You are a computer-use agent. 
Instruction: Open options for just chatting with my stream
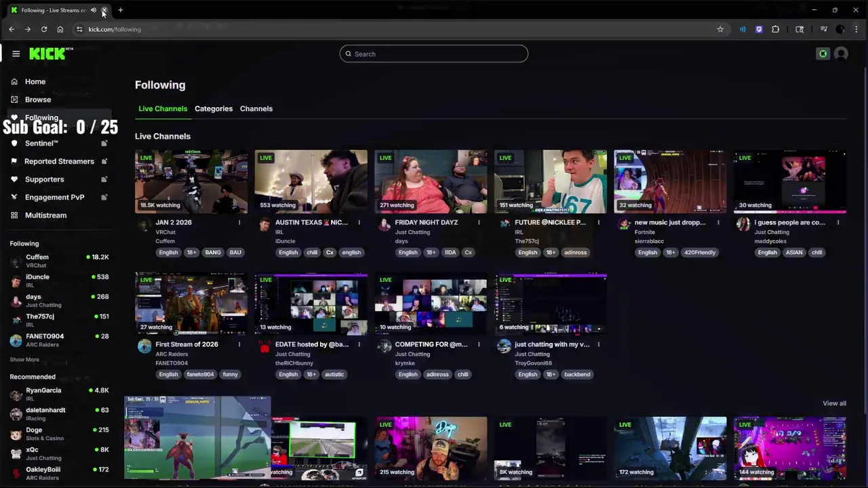[x=599, y=344]
